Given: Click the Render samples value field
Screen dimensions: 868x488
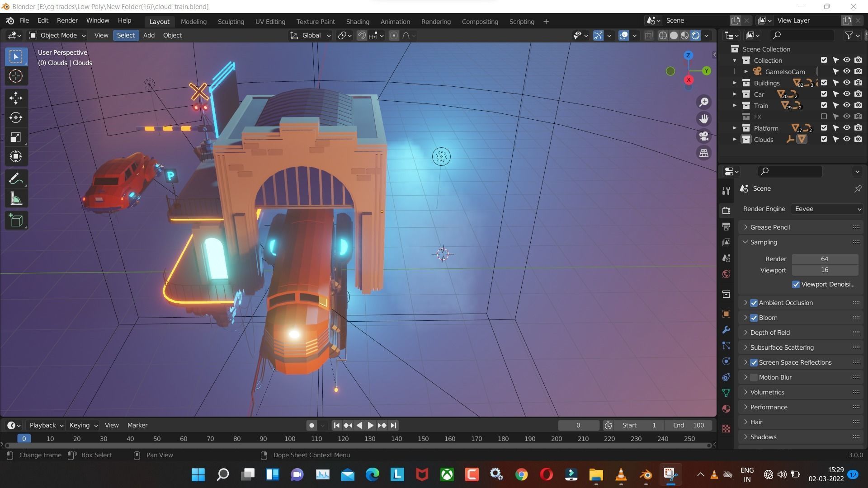Looking at the screenshot, I should pyautogui.click(x=825, y=259).
